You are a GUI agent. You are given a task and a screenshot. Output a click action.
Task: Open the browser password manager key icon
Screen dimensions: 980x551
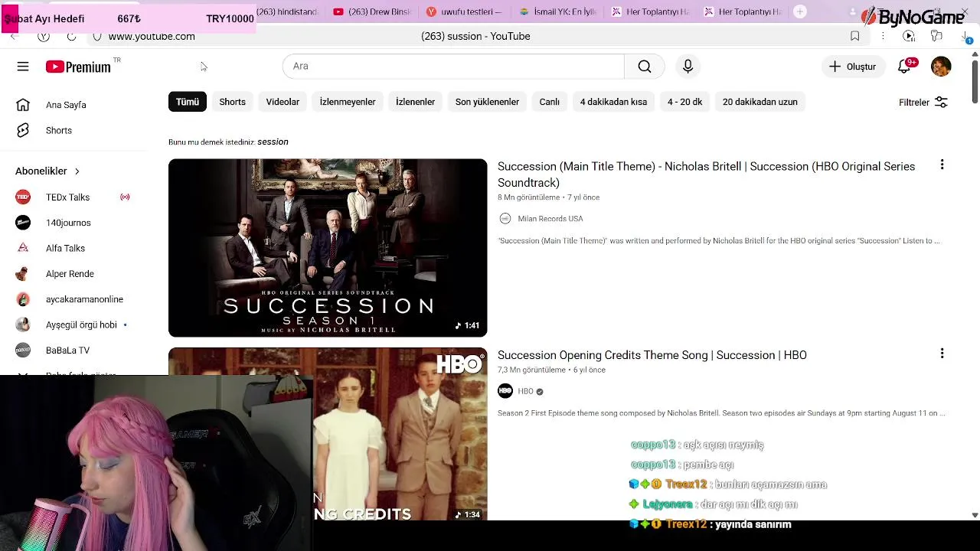click(x=936, y=36)
